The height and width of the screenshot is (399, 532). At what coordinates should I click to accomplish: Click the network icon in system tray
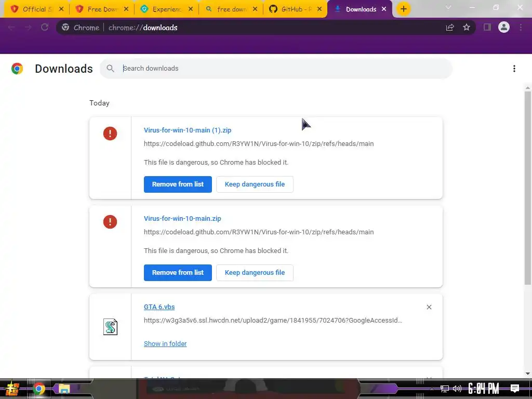[x=445, y=389]
